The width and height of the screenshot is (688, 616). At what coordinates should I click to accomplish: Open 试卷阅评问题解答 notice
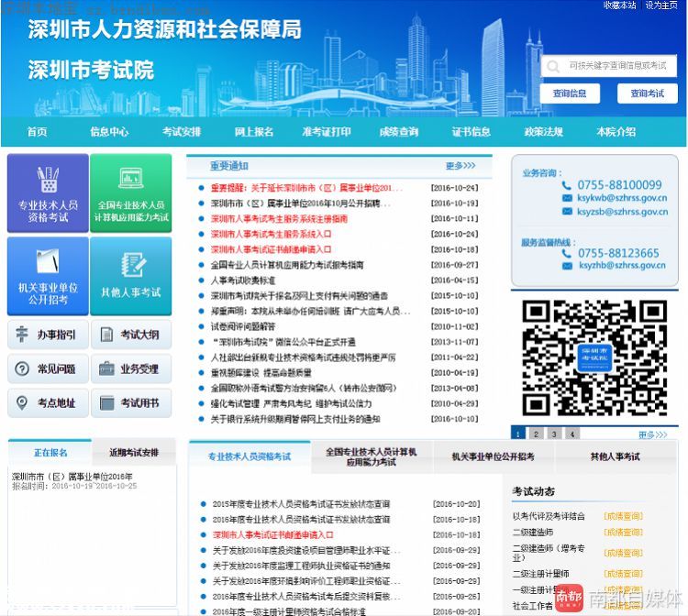(x=243, y=326)
